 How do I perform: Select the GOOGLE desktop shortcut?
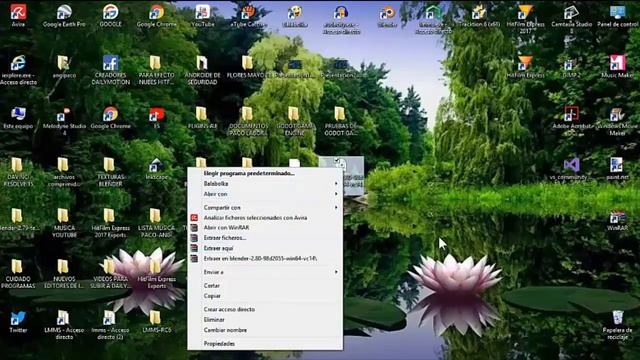(x=110, y=16)
